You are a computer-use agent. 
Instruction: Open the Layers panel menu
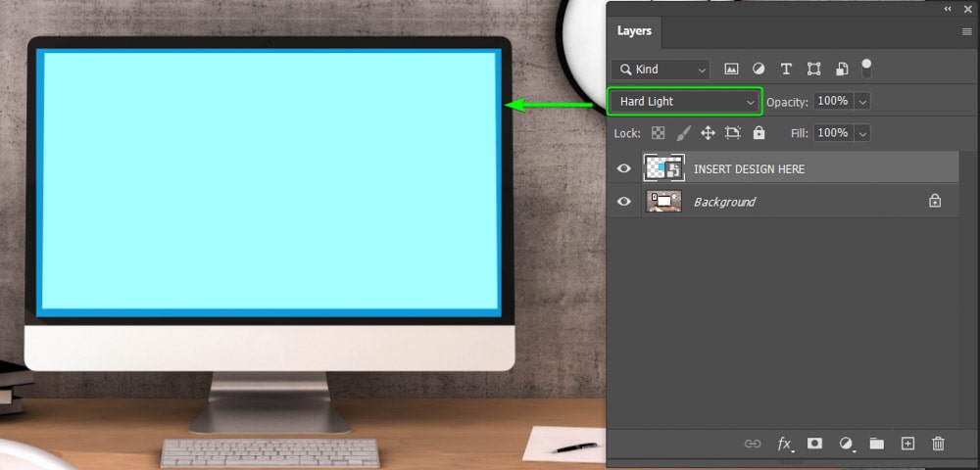967,32
